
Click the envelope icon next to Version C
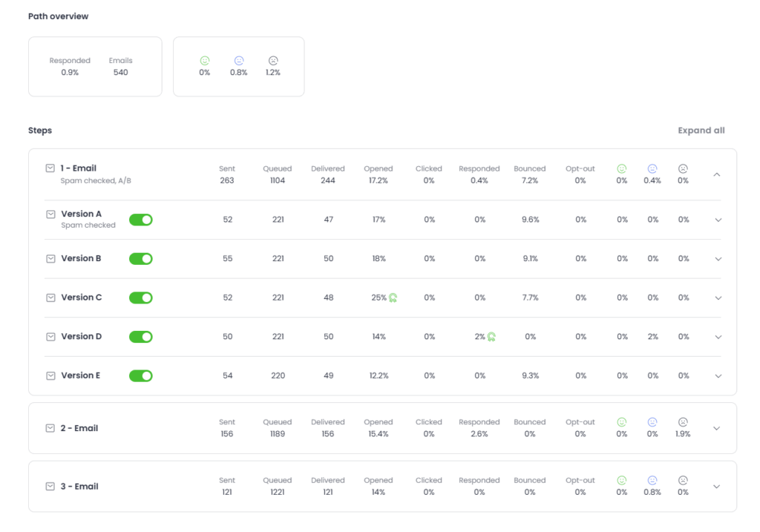pos(50,298)
